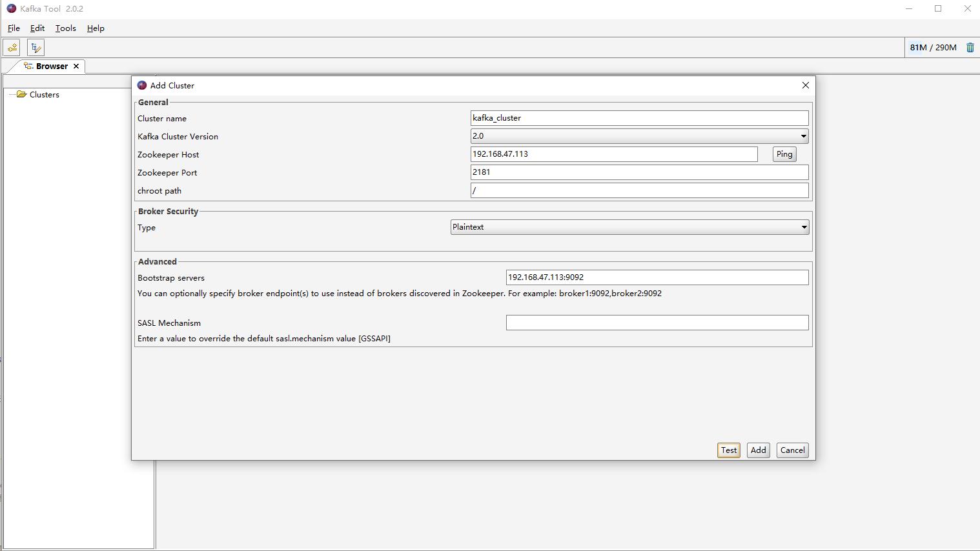Minimize the Kafka Tool window
980x551 pixels.
pyautogui.click(x=909, y=8)
